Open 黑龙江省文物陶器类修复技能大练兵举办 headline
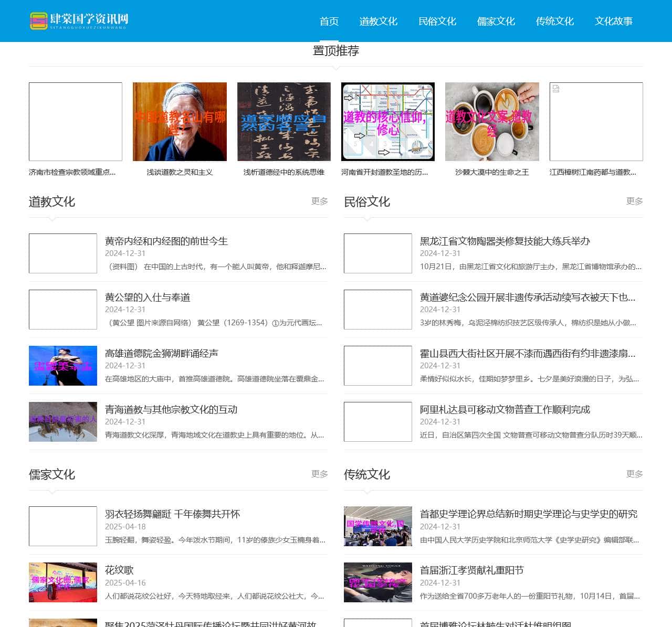The image size is (672, 627). click(505, 241)
